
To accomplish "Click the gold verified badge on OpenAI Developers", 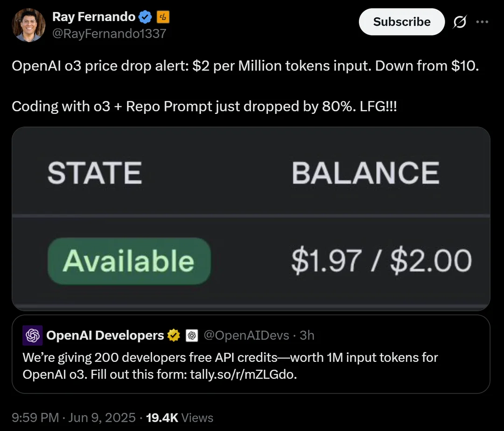I will tap(174, 335).
